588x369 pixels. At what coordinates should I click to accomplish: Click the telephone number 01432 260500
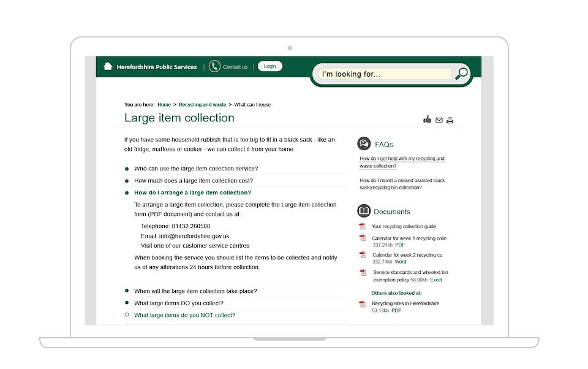pos(191,226)
